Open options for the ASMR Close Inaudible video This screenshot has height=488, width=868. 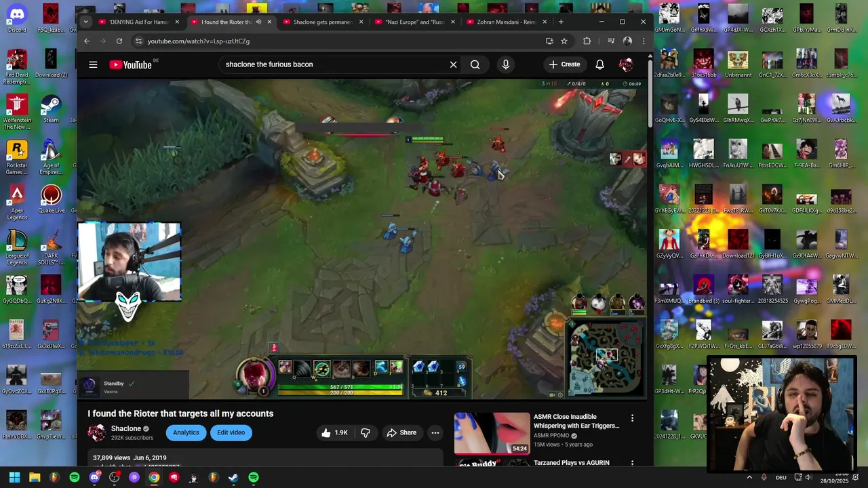coord(632,418)
